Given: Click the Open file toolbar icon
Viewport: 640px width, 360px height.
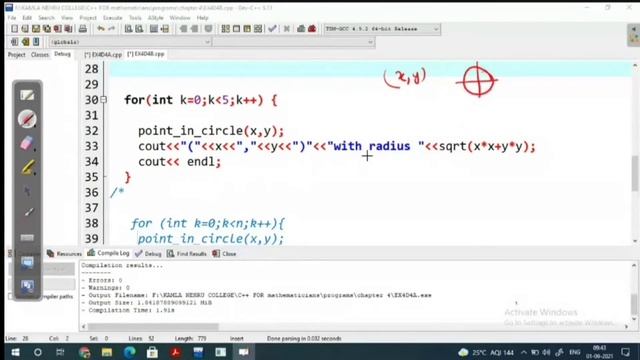Looking at the screenshot, I should [25, 29].
